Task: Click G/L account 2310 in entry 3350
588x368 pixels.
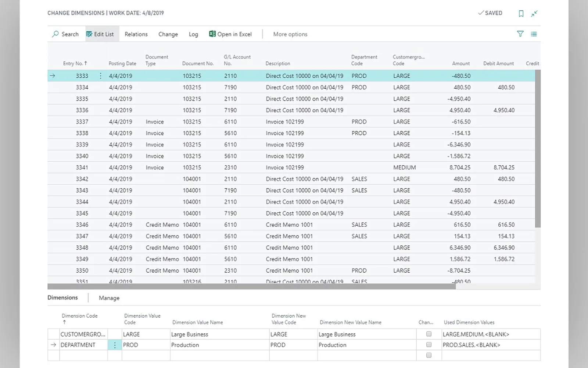Action: click(x=230, y=270)
